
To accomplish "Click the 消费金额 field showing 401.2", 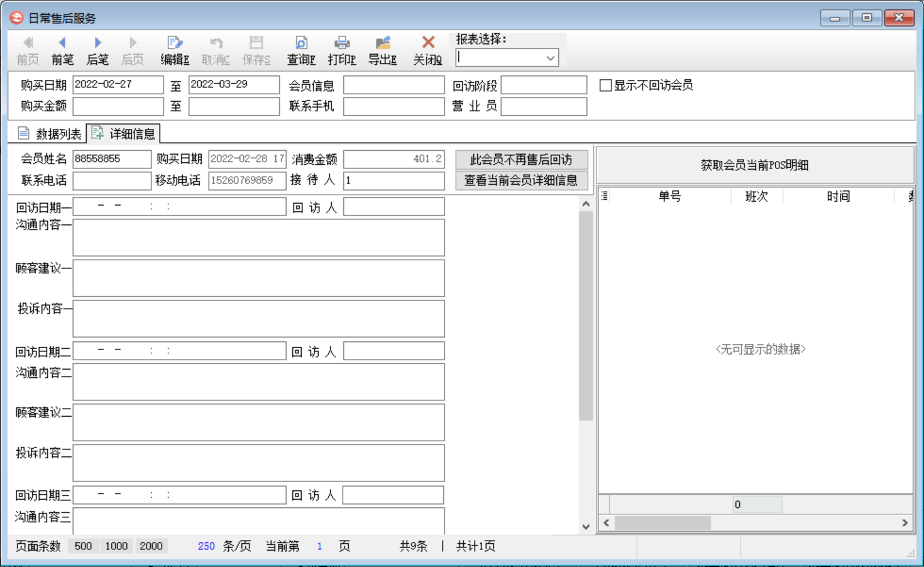I will click(x=394, y=159).
